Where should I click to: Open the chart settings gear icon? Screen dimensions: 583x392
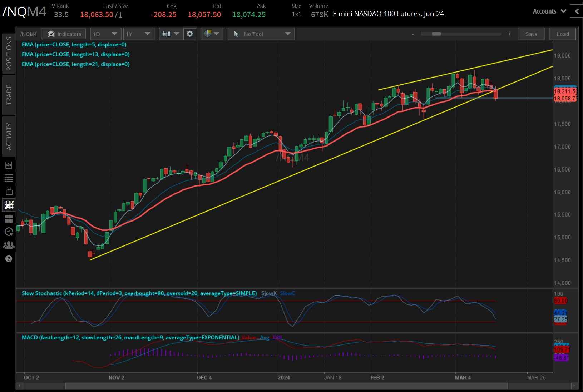point(190,34)
